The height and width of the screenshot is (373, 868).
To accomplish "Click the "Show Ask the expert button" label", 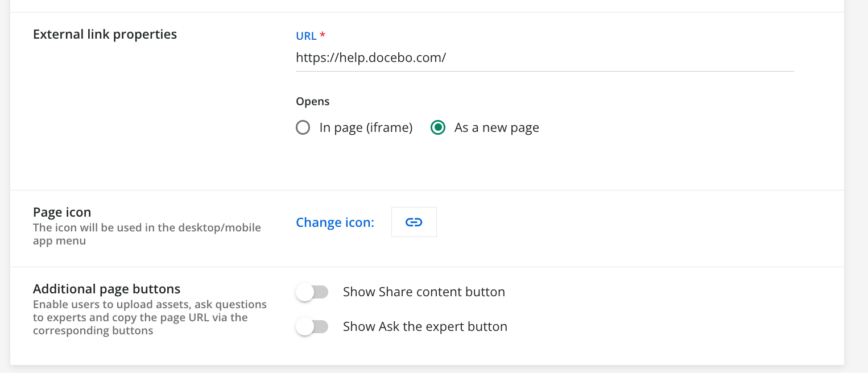I will 425,327.
